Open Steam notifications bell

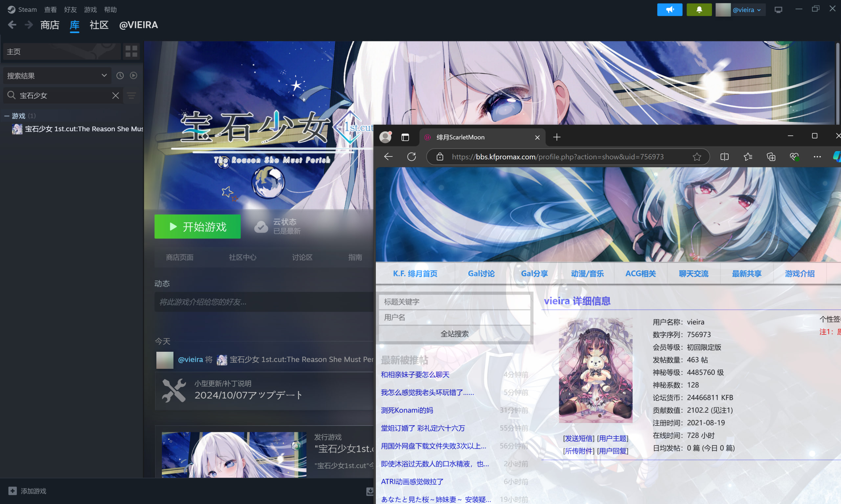699,10
